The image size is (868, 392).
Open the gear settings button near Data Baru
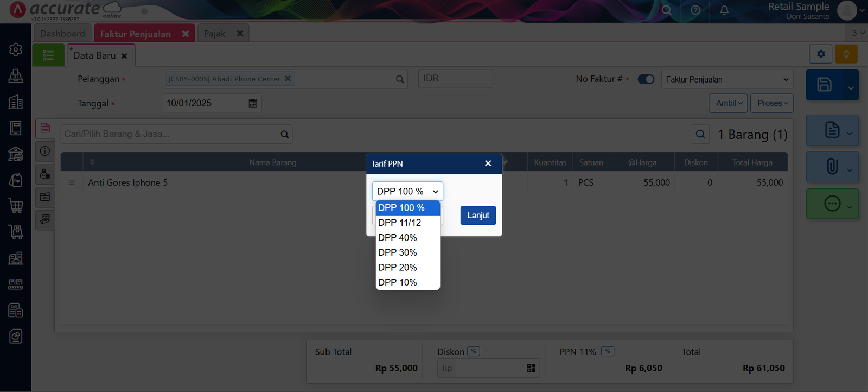[820, 54]
